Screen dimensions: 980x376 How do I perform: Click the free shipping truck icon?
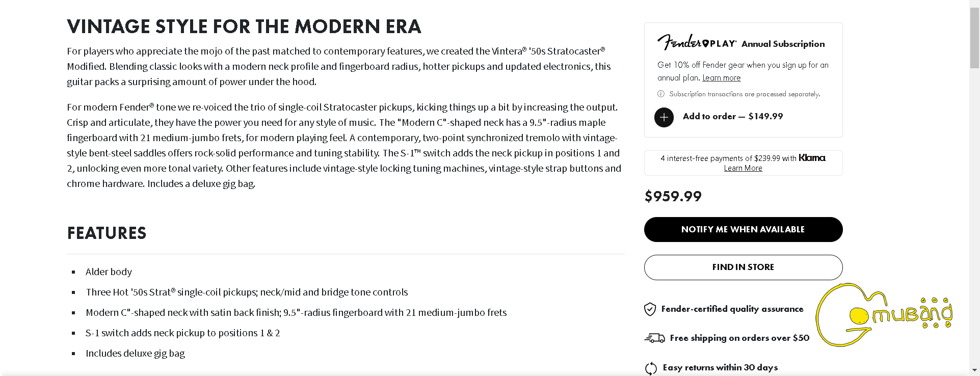pos(654,338)
